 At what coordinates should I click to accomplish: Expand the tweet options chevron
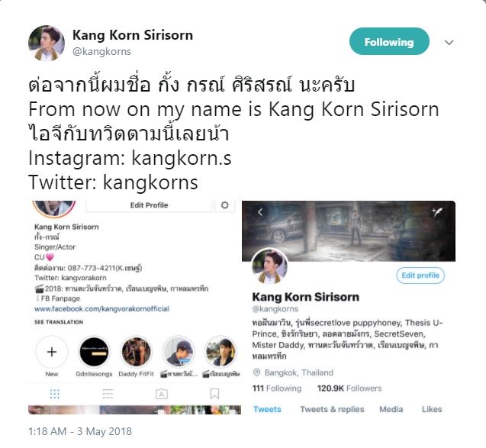click(449, 43)
